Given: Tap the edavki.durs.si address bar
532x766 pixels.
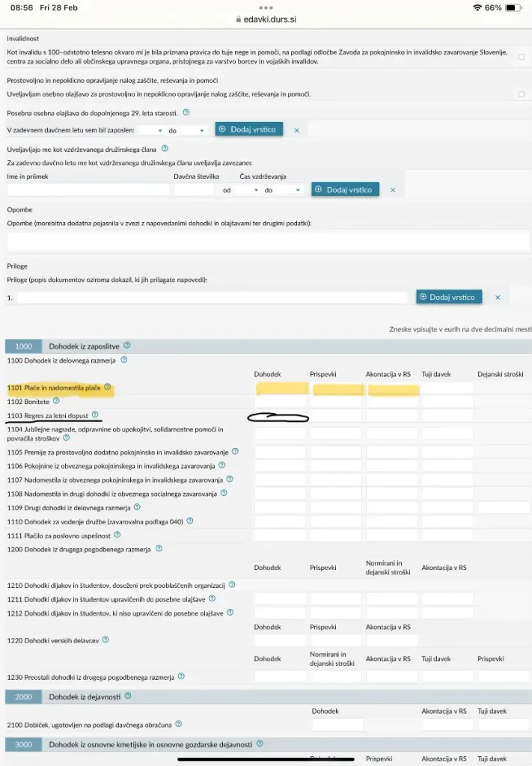Looking at the screenshot, I should 266,20.
